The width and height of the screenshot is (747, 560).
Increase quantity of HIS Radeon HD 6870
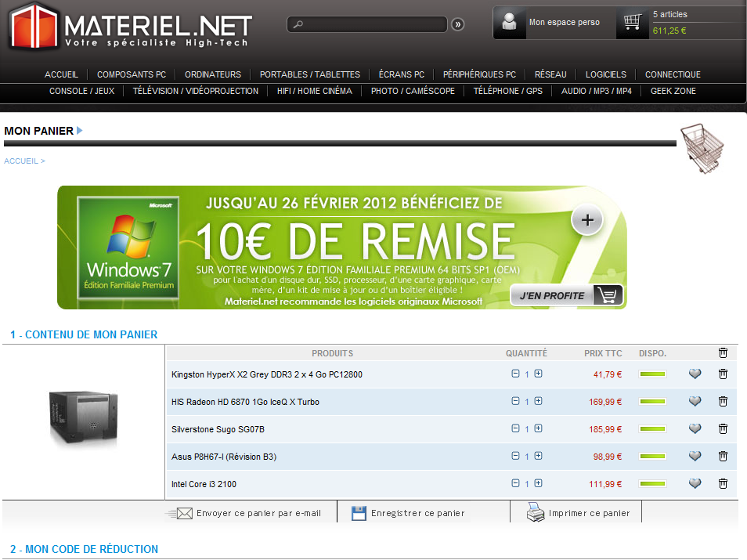(538, 401)
